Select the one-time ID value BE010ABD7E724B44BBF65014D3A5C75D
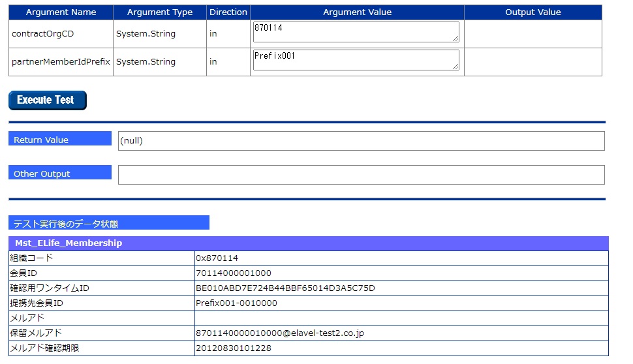This screenshot has width=633, height=364. 285,288
